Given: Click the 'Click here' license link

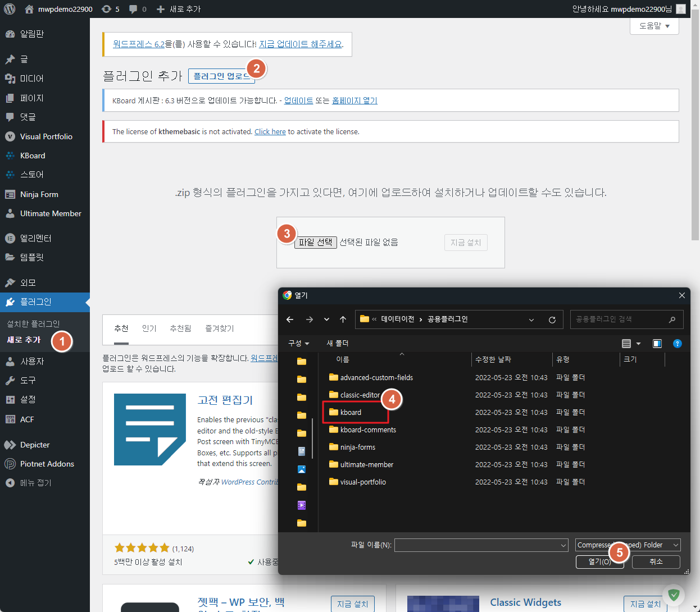Looking at the screenshot, I should click(x=270, y=131).
